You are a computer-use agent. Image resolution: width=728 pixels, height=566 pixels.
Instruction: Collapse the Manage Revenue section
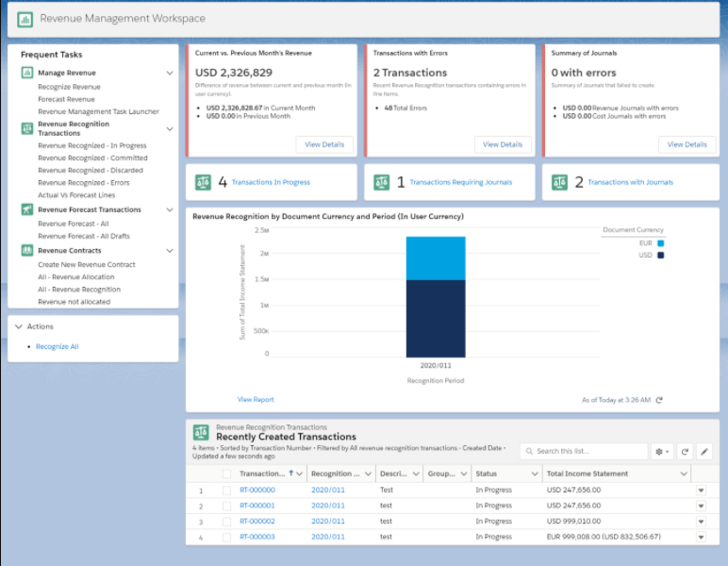[x=170, y=73]
